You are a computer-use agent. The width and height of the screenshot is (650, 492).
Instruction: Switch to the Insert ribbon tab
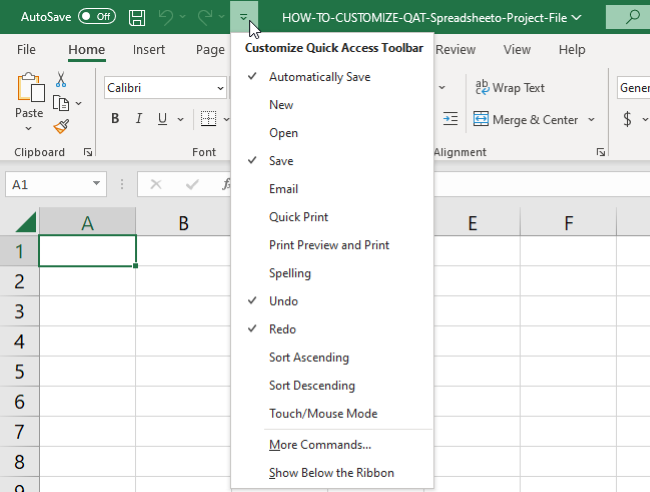point(149,50)
